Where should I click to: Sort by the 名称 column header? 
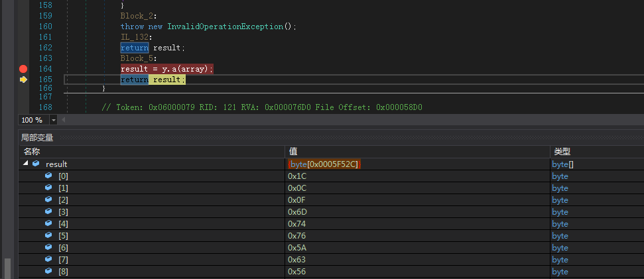point(152,152)
